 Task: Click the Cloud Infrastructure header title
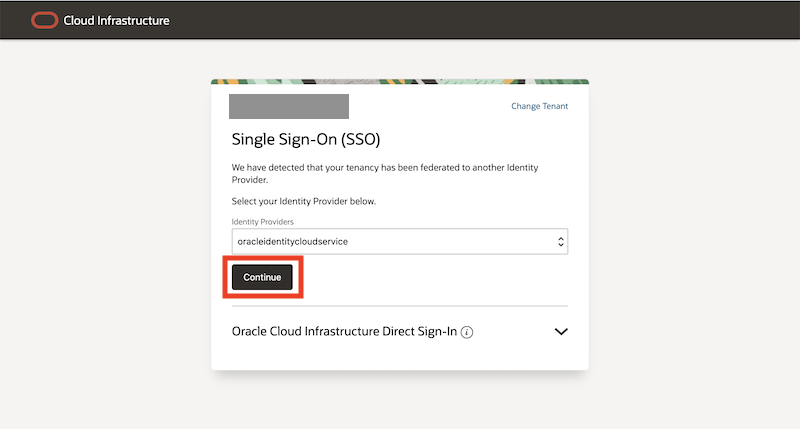pyautogui.click(x=116, y=20)
